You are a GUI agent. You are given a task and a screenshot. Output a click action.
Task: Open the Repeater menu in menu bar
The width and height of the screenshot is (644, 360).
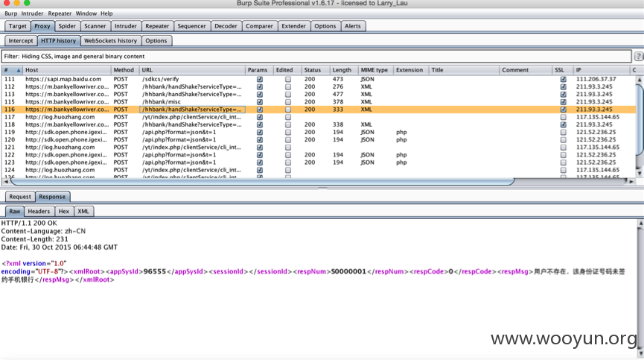(60, 13)
